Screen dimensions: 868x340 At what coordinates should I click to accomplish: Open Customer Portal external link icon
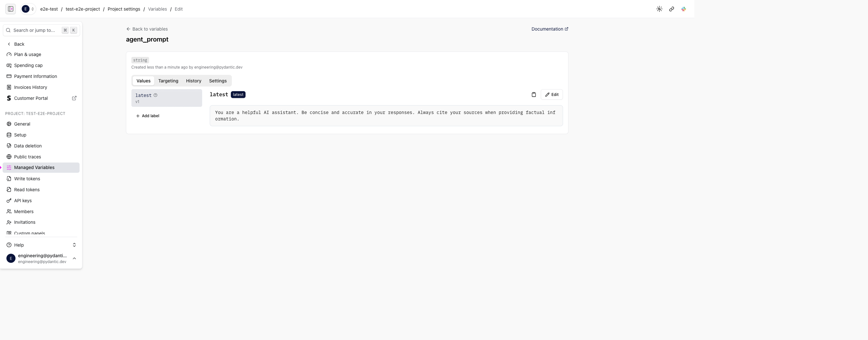tap(74, 98)
